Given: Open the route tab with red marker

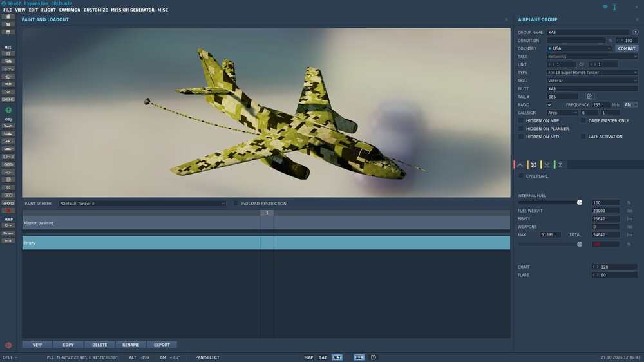Looking at the screenshot, I should pos(520,165).
